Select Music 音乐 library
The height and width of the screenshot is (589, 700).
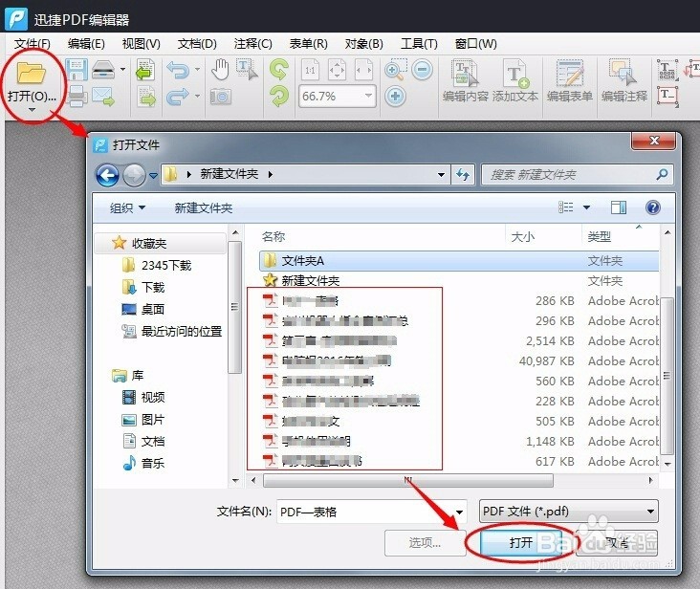tap(143, 463)
